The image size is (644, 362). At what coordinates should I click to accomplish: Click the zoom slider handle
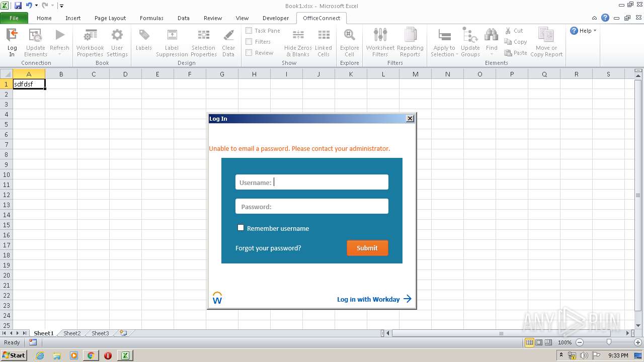tap(609, 342)
